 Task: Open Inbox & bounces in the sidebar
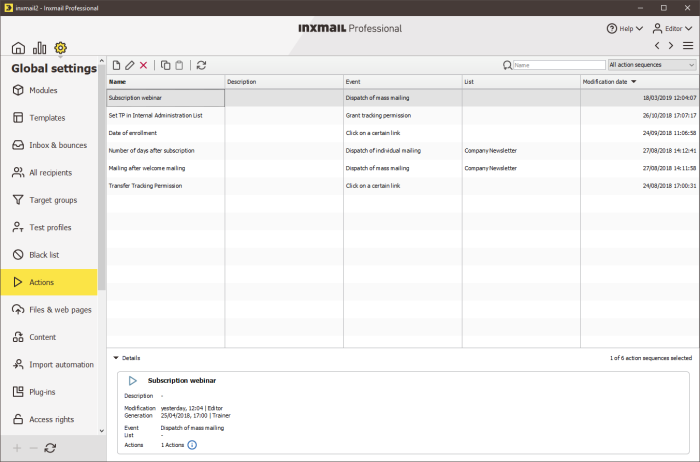49,145
